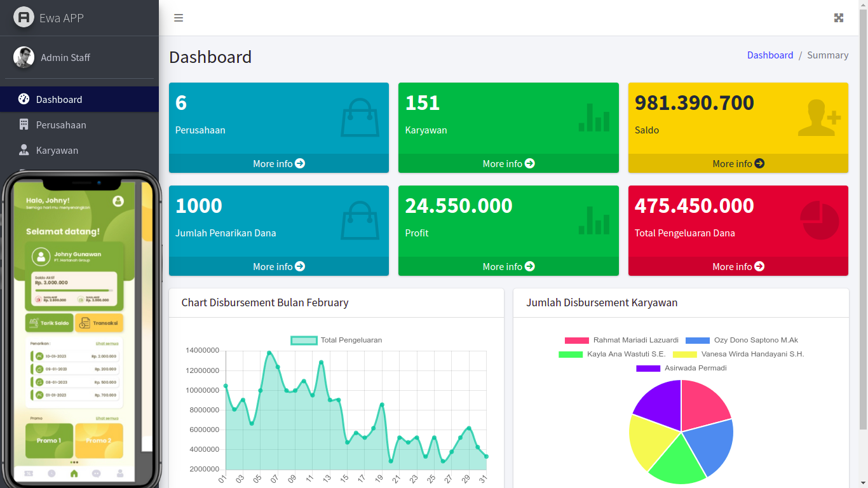Click the Admin Staff user name
This screenshot has height=488, width=868.
(x=65, y=57)
